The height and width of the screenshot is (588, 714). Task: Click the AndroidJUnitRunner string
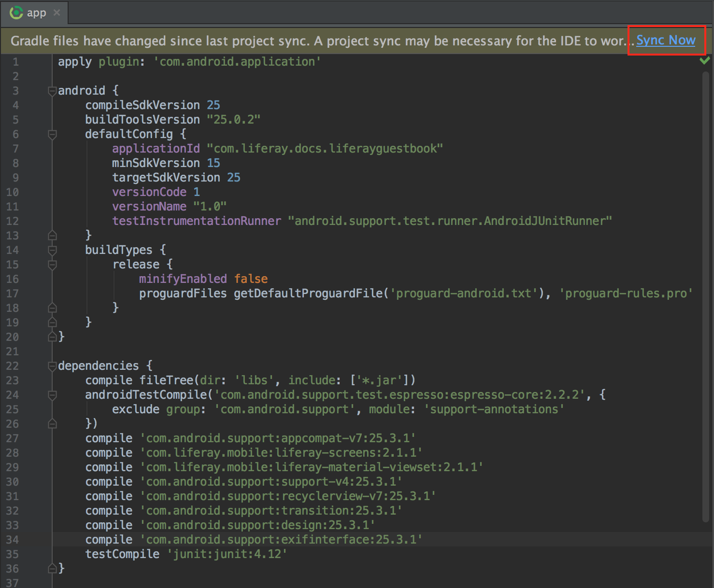click(450, 221)
